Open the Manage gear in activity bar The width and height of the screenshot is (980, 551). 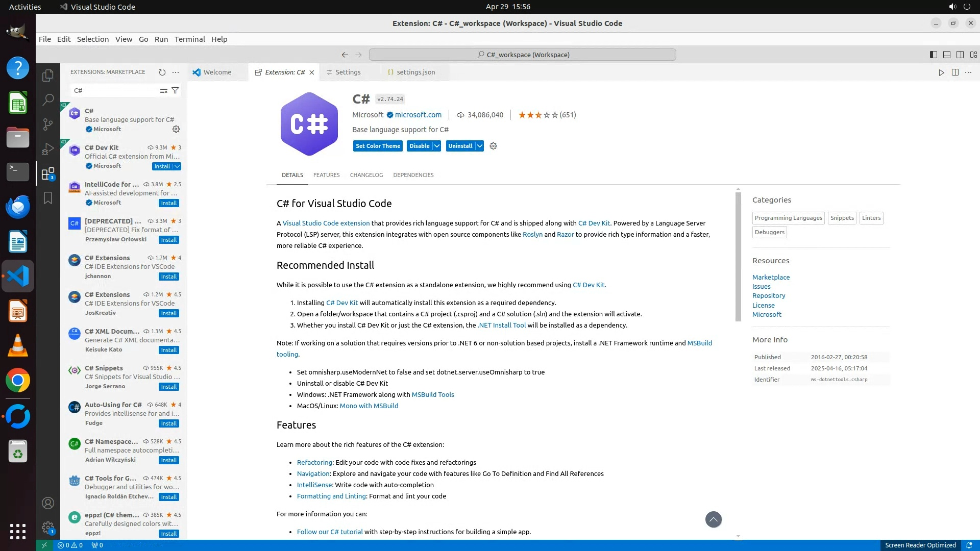point(48,528)
